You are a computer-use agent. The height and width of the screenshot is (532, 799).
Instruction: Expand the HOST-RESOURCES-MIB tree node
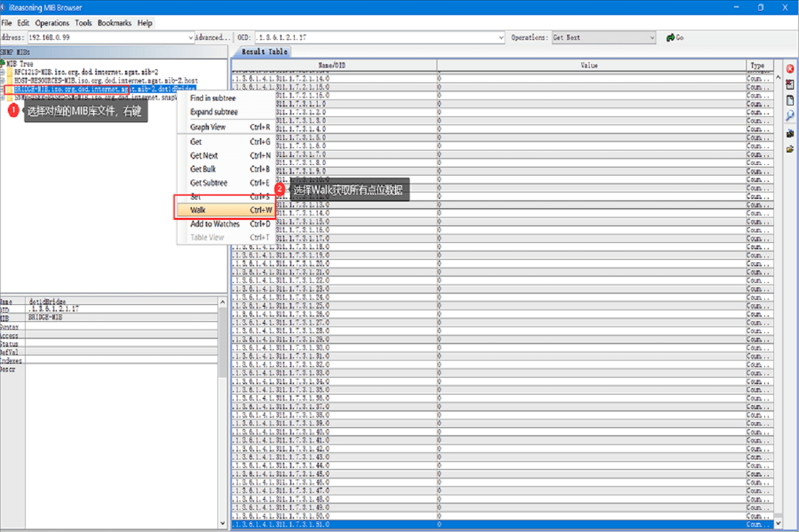pos(3,80)
